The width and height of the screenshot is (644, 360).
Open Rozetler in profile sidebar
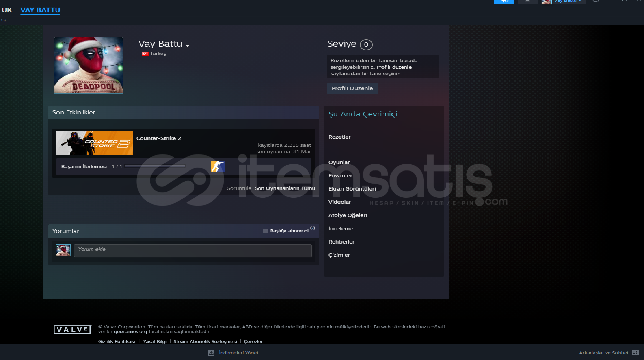340,137
